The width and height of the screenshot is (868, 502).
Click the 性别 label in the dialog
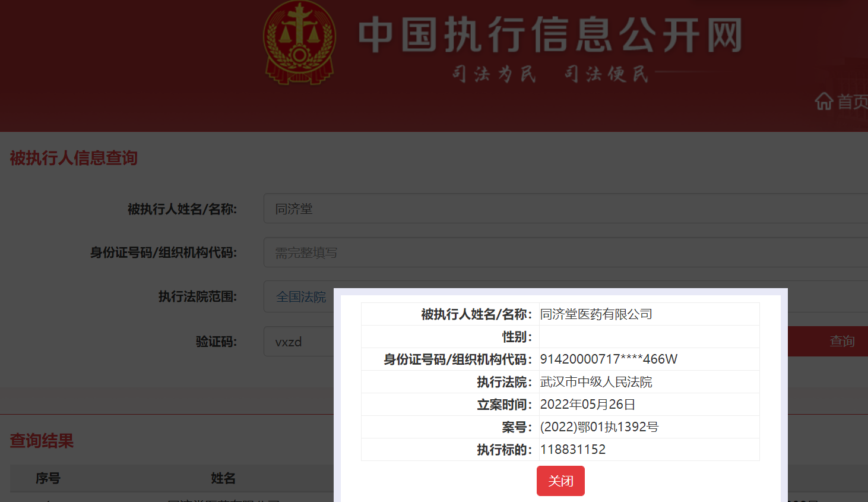(517, 337)
